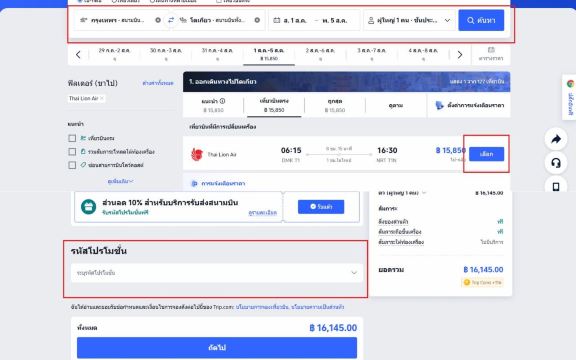Open the promo code dropdown field

click(x=217, y=273)
